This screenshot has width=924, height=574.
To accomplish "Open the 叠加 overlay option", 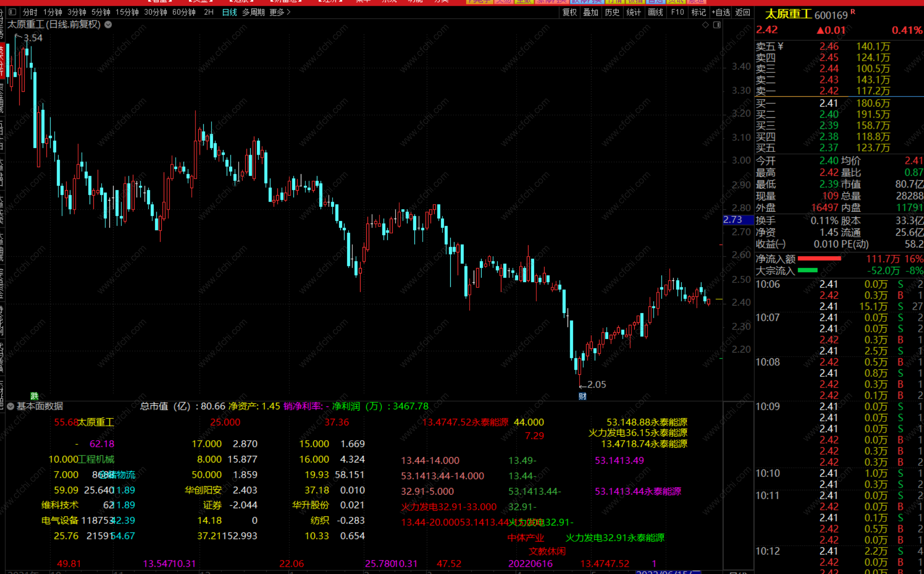I will (x=591, y=12).
